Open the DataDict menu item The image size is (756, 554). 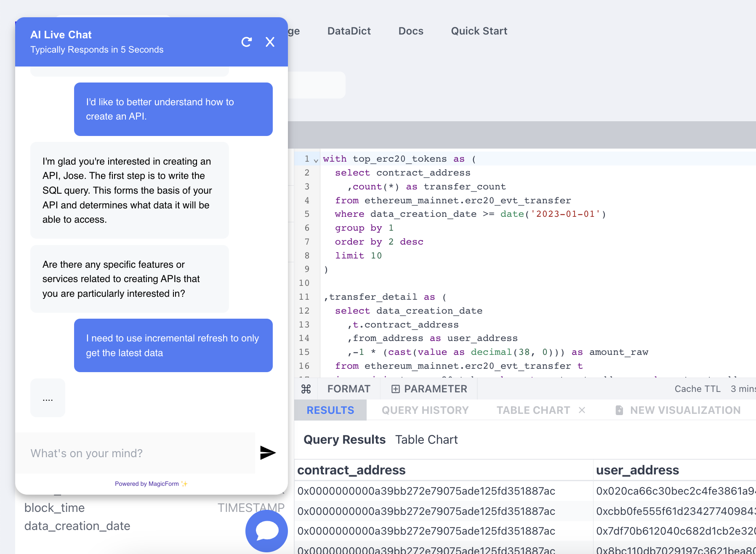coord(349,31)
